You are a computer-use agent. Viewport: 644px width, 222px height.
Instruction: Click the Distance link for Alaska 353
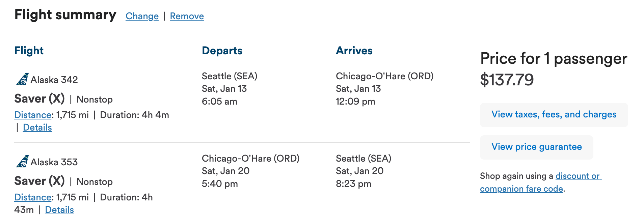pos(32,197)
